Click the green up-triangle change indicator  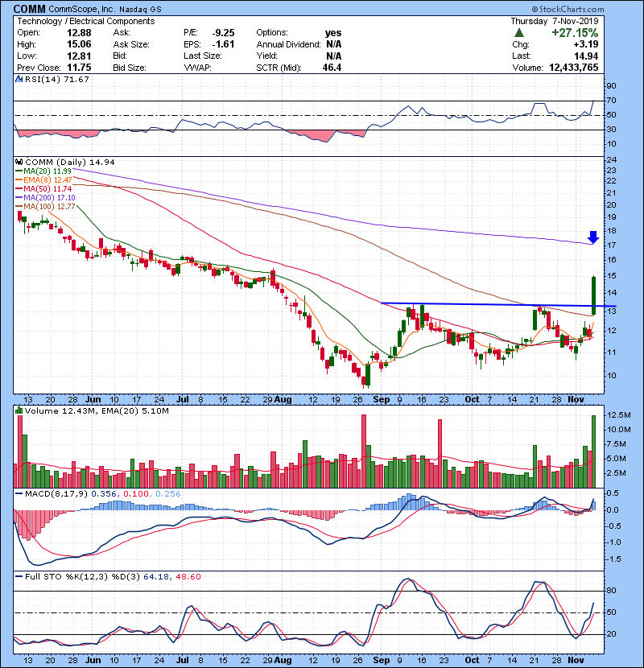coord(518,33)
